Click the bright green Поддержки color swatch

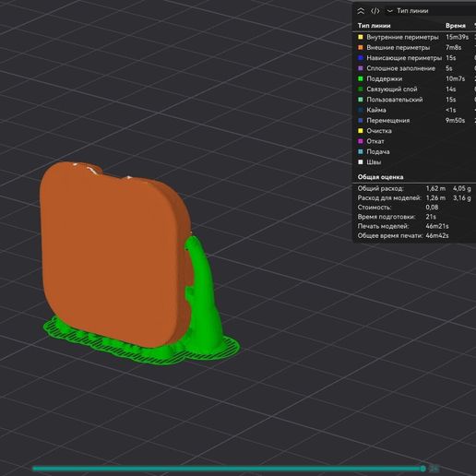pos(361,79)
